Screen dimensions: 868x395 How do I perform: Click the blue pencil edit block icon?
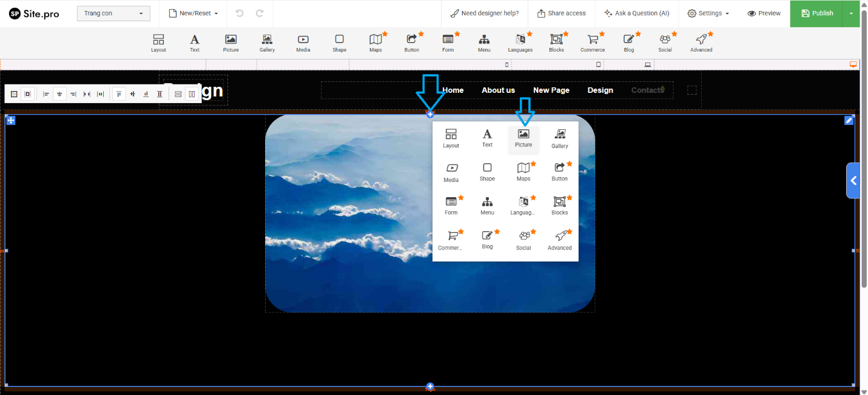(x=849, y=121)
